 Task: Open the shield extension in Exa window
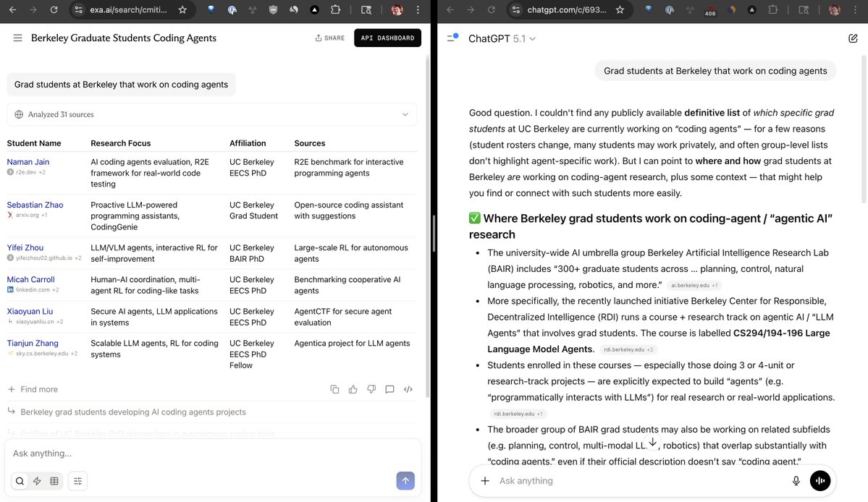coord(273,9)
